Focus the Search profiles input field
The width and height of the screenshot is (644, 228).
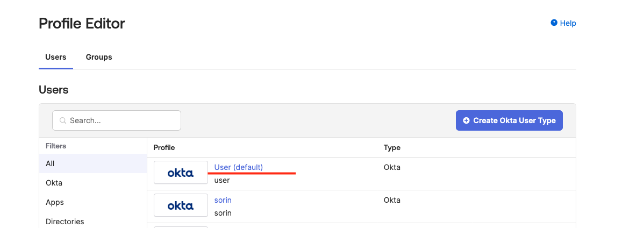(117, 121)
